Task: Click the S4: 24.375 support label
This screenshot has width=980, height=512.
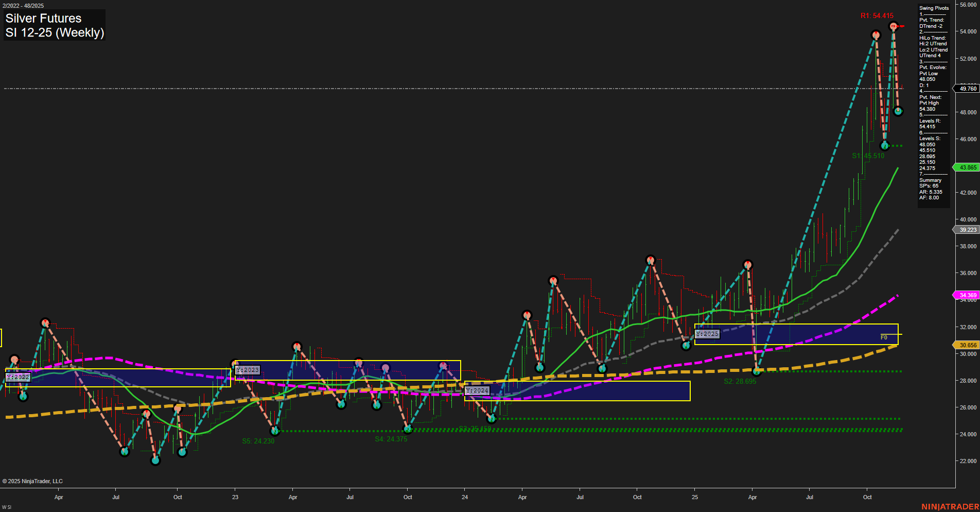Action: tap(391, 439)
